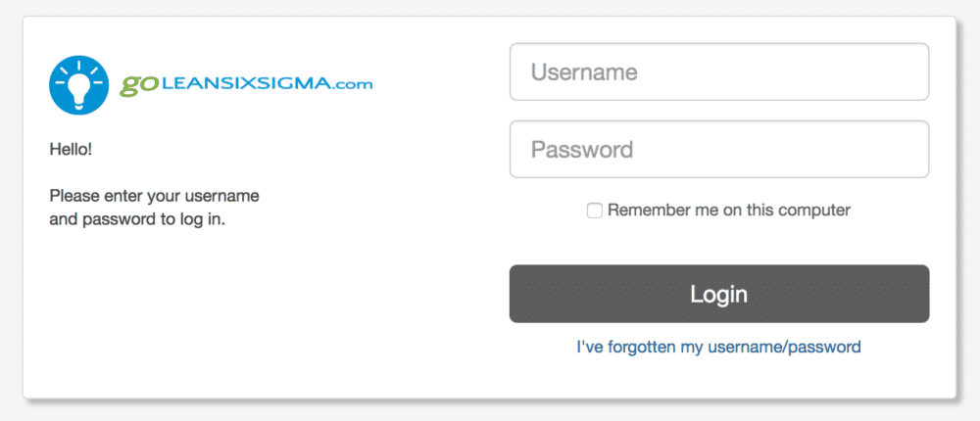Click the gray Login button

[718, 294]
